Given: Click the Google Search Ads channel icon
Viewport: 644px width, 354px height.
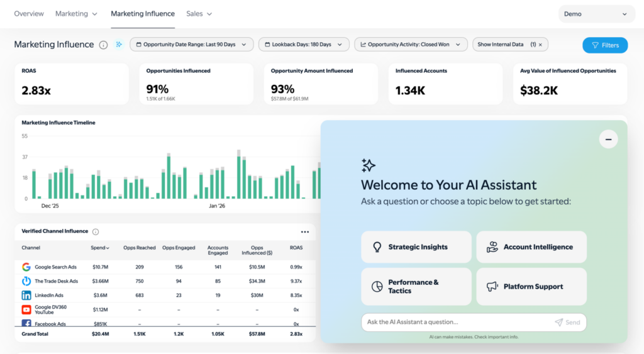Looking at the screenshot, I should tap(26, 267).
